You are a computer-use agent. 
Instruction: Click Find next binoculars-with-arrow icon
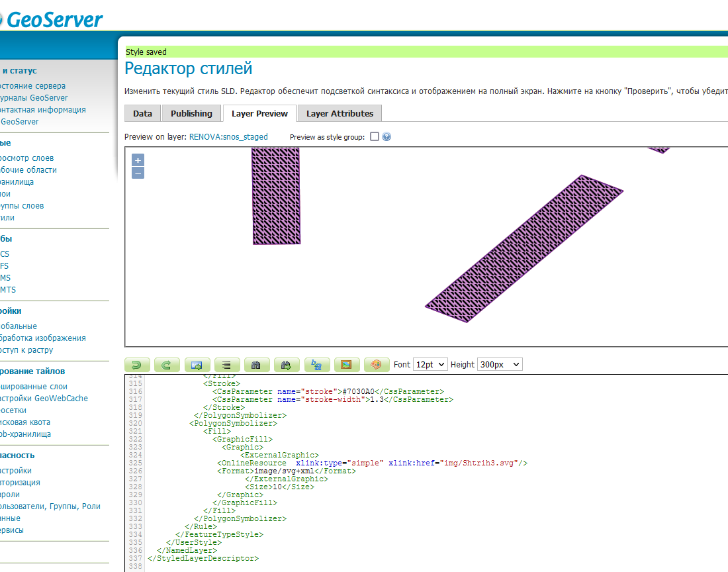(287, 365)
